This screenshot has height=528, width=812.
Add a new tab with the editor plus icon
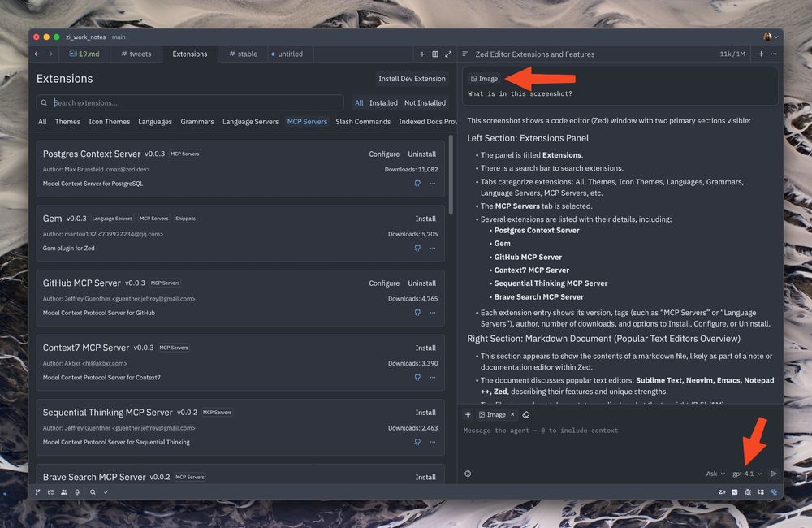click(x=422, y=54)
